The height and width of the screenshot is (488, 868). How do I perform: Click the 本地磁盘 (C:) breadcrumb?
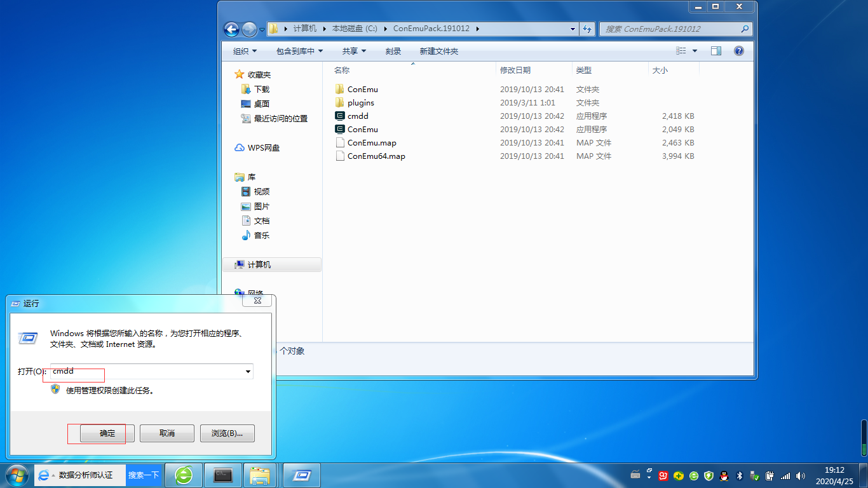coord(355,29)
